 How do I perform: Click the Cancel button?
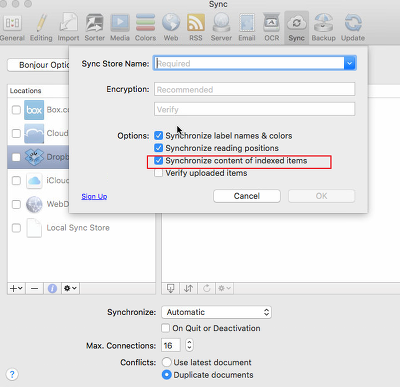[x=247, y=196]
